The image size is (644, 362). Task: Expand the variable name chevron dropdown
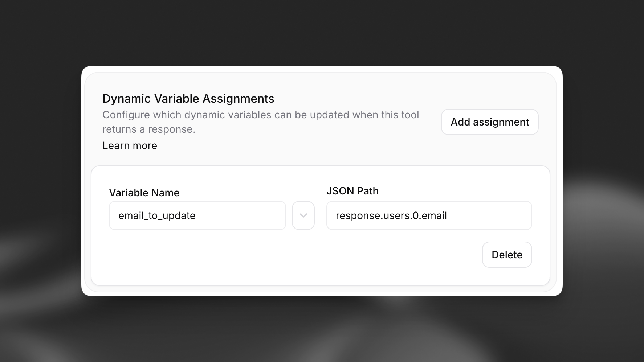click(303, 215)
